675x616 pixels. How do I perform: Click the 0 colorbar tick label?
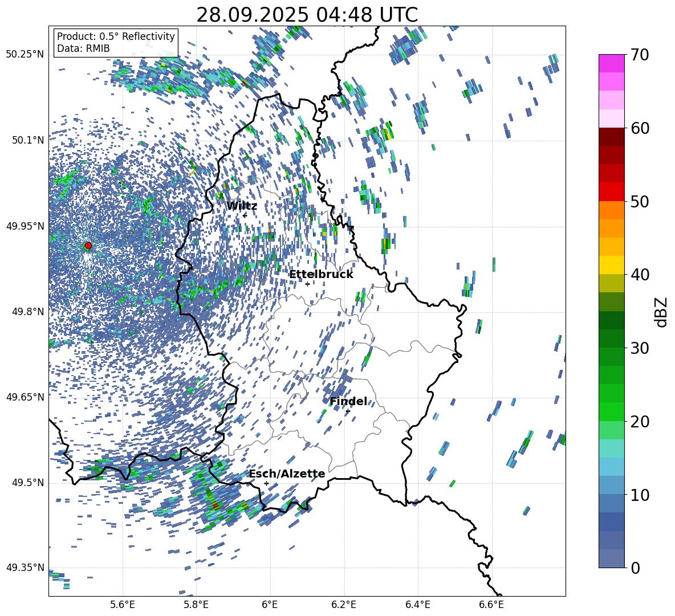(635, 568)
